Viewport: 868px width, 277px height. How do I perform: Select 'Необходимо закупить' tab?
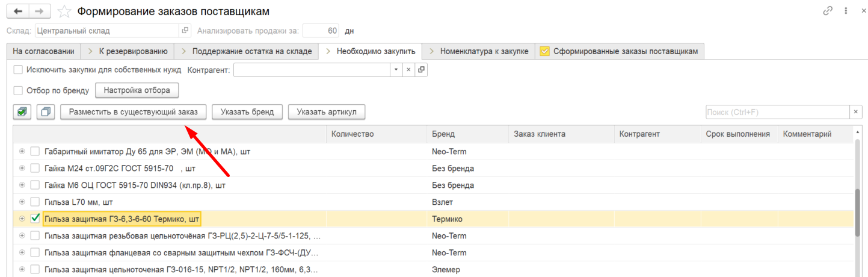[x=371, y=52]
